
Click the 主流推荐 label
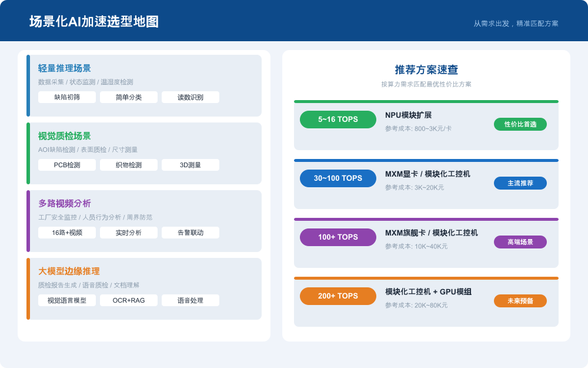click(x=520, y=183)
